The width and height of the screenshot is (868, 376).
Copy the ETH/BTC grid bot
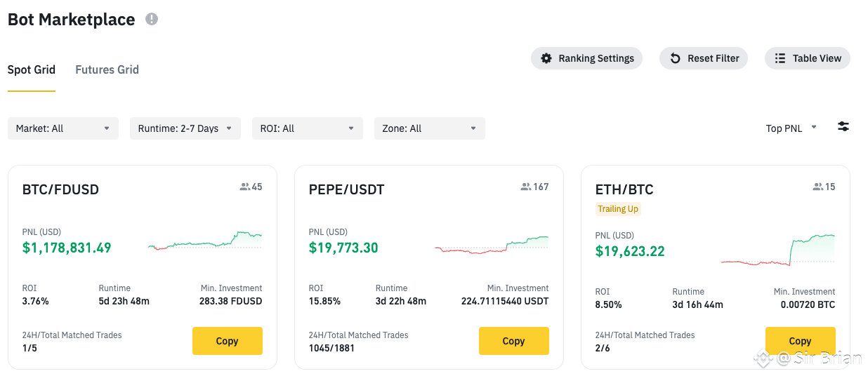pyautogui.click(x=800, y=341)
